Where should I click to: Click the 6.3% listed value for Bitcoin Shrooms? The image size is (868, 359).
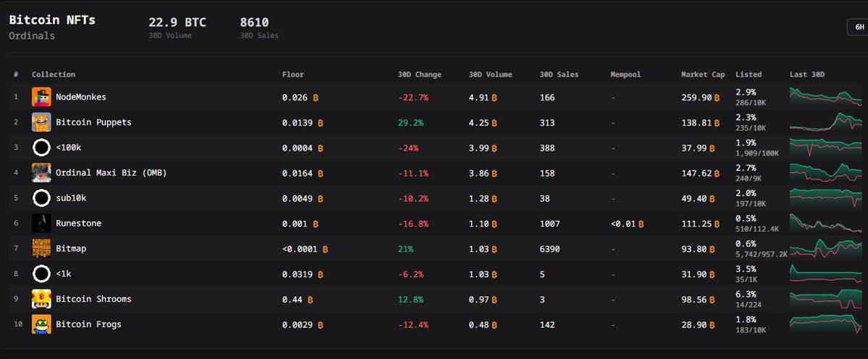(x=746, y=295)
